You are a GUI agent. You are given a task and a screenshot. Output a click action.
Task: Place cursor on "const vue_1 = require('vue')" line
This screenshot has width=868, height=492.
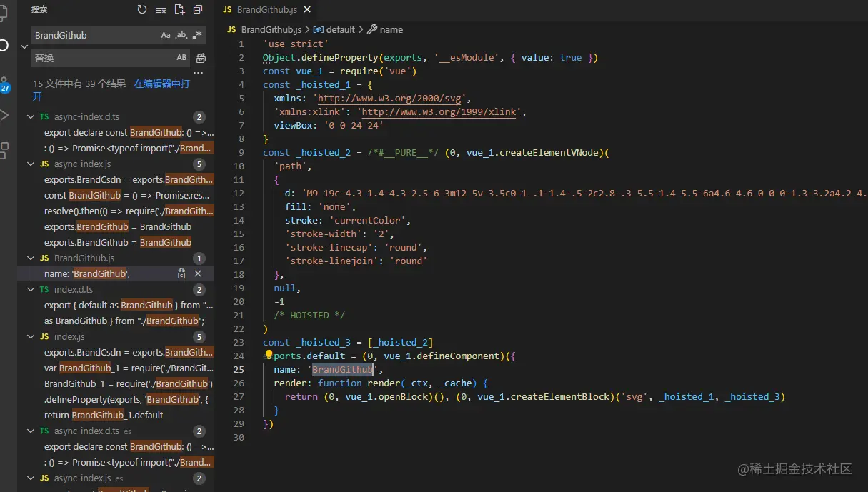pos(339,71)
